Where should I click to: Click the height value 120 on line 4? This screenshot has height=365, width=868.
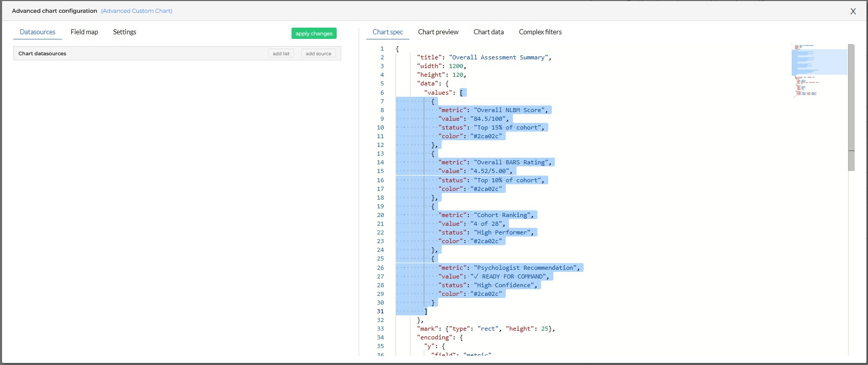point(458,75)
